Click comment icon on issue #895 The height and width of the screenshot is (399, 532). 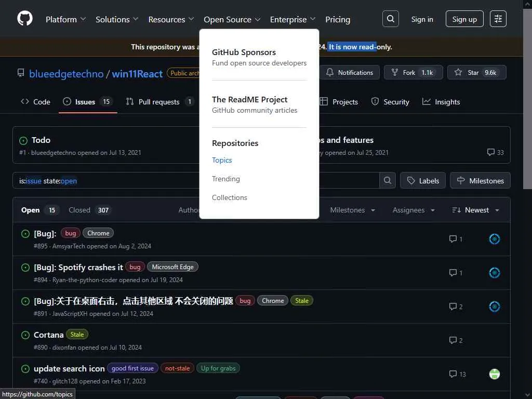453,239
